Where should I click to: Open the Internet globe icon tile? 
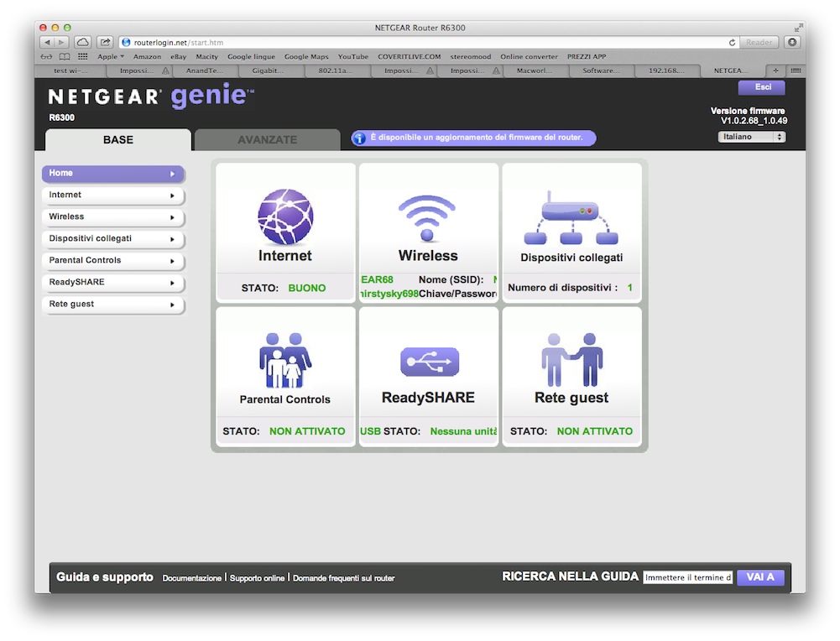point(285,216)
